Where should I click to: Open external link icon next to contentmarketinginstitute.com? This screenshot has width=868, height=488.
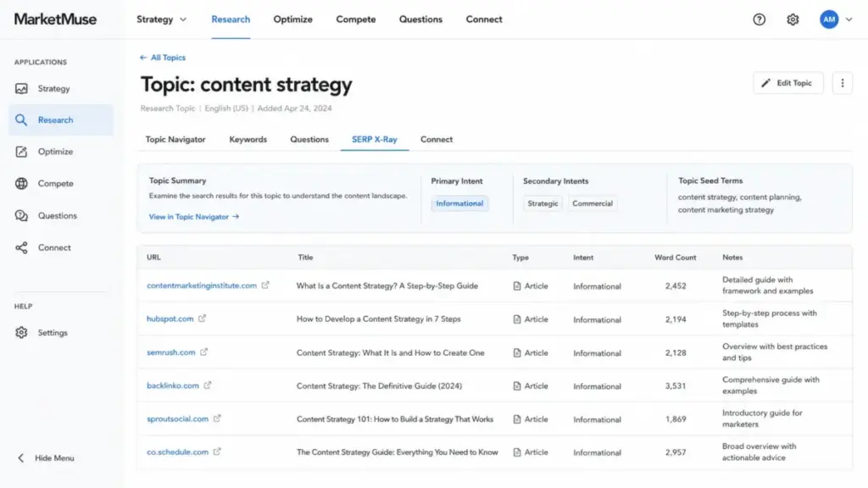(x=265, y=286)
